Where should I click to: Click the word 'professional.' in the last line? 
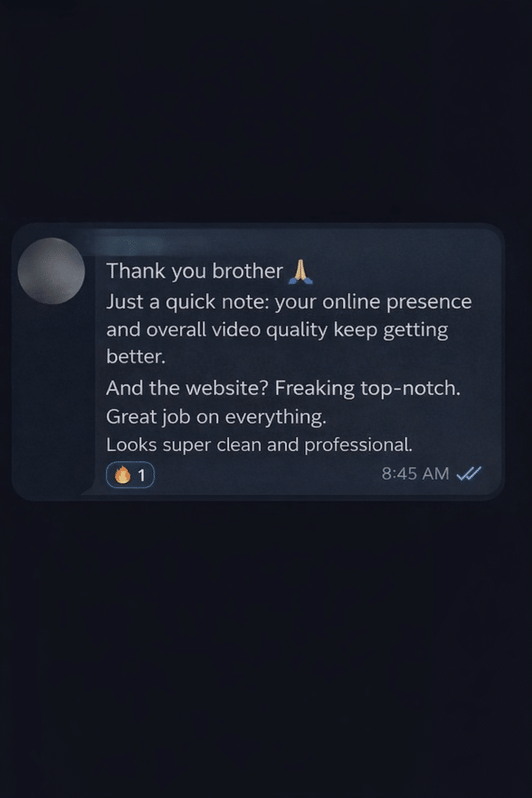[358, 445]
